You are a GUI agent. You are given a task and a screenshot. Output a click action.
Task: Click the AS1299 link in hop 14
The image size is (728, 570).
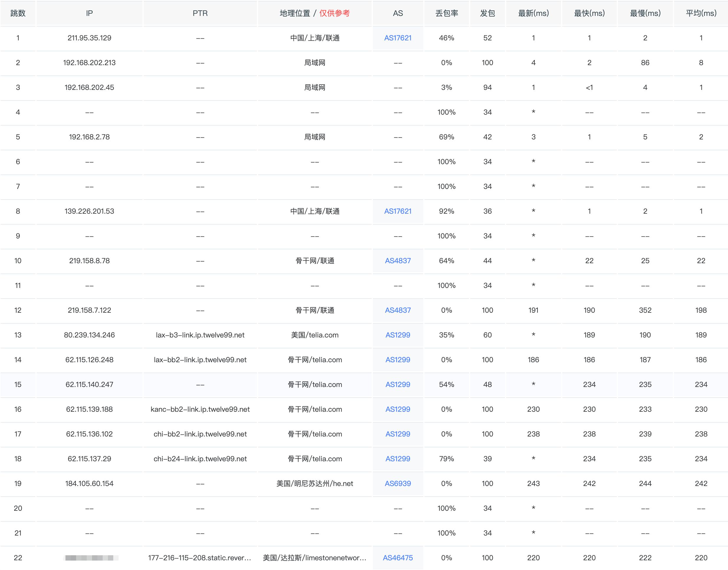(397, 360)
